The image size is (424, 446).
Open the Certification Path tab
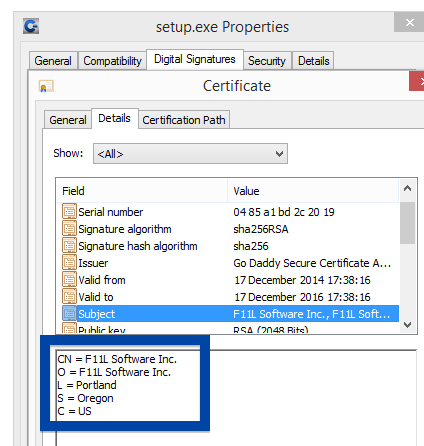(184, 120)
